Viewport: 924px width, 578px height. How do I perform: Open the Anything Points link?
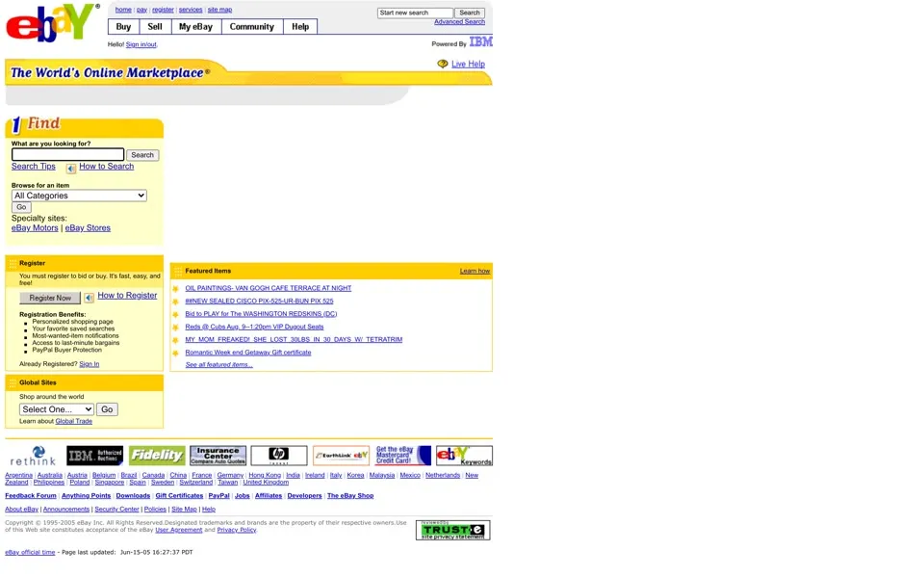(86, 496)
